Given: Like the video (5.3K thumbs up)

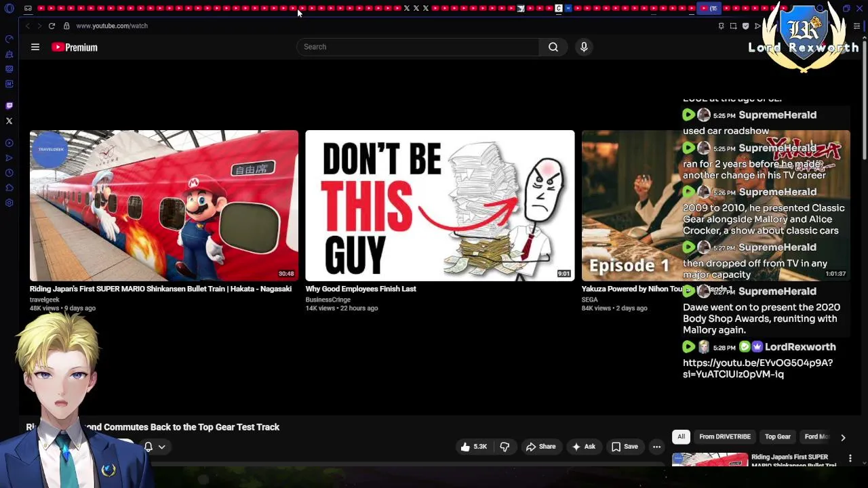Looking at the screenshot, I should pos(474,447).
